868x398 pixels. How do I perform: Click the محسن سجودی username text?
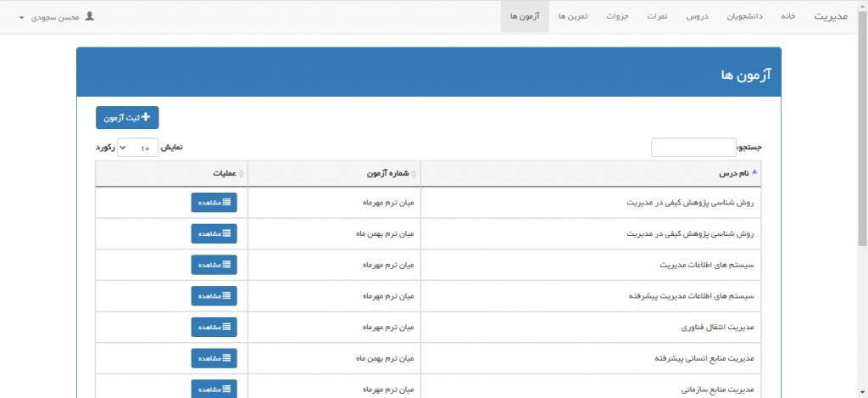tap(54, 17)
